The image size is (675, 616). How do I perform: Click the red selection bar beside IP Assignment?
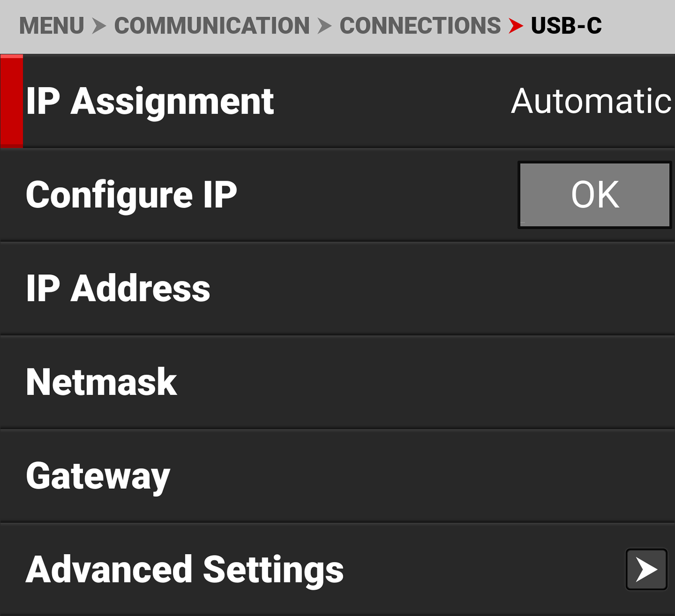coord(12,101)
